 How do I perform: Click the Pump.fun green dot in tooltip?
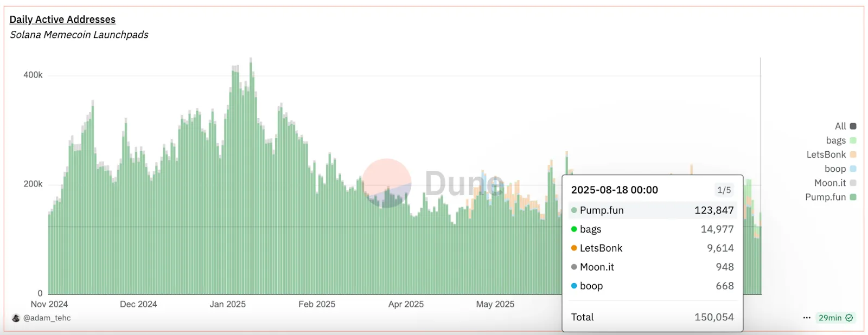(x=574, y=210)
